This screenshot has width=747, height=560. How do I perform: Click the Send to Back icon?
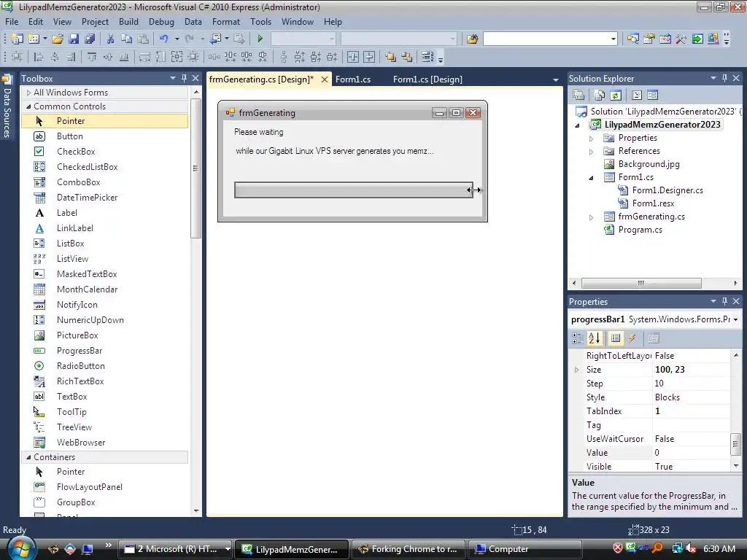click(407, 57)
